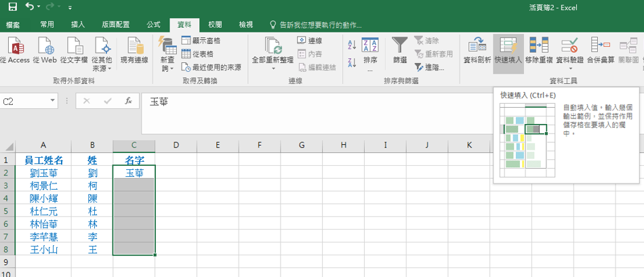Expand the Name Box dropdown arrow
Viewport: 644px width, 277px height.
click(53, 101)
